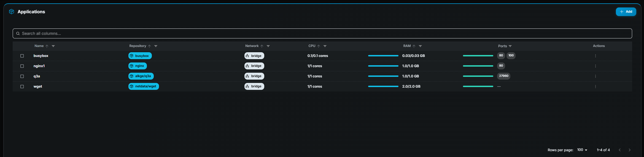Click the q3a application name
The width and height of the screenshot is (644, 157).
[37, 76]
